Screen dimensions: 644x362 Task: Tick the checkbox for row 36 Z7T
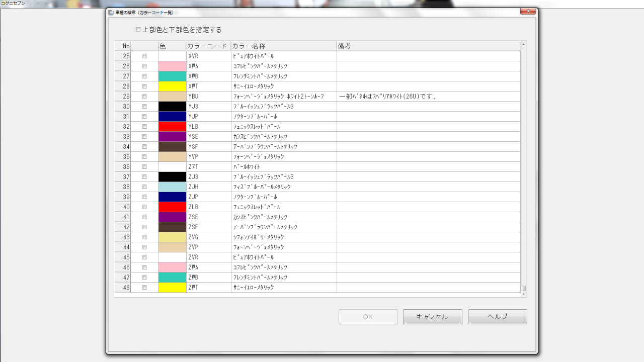[x=144, y=166]
